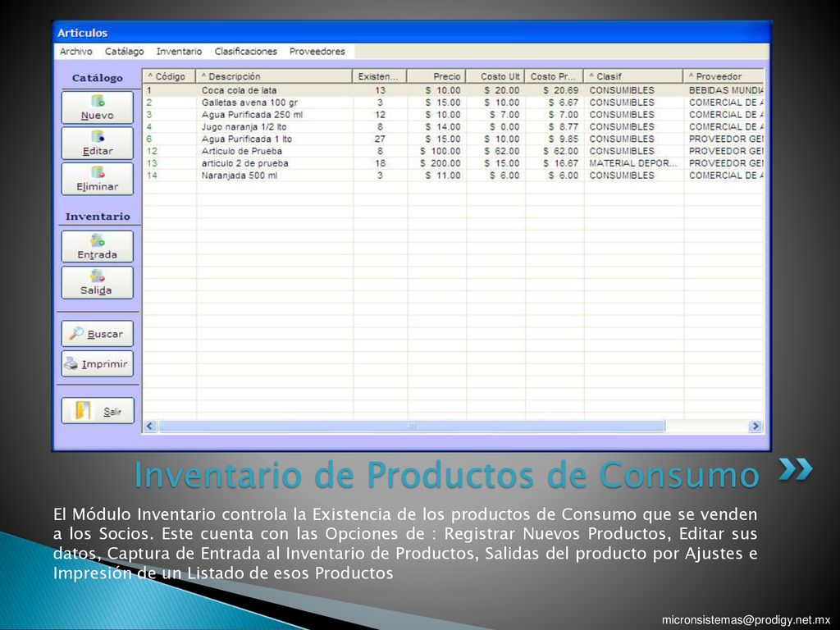
Task: Click the Nuevo catalog button
Action: 97,107
